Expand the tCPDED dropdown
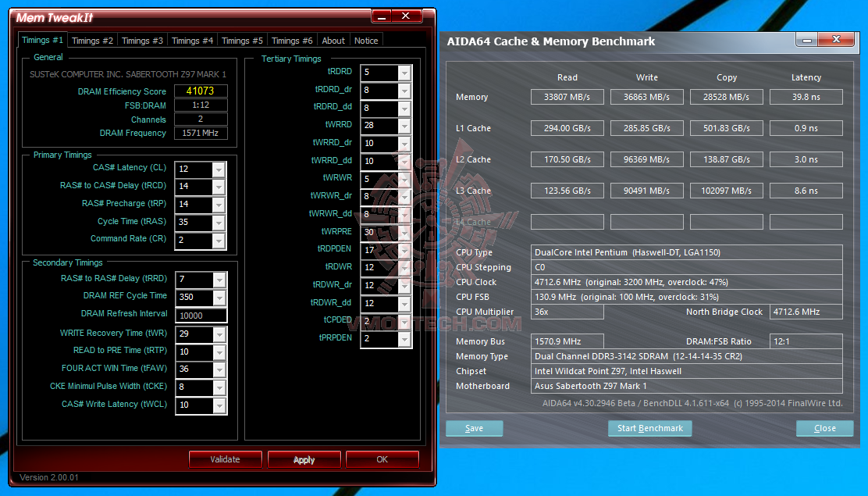This screenshot has height=496, width=868. (x=404, y=321)
